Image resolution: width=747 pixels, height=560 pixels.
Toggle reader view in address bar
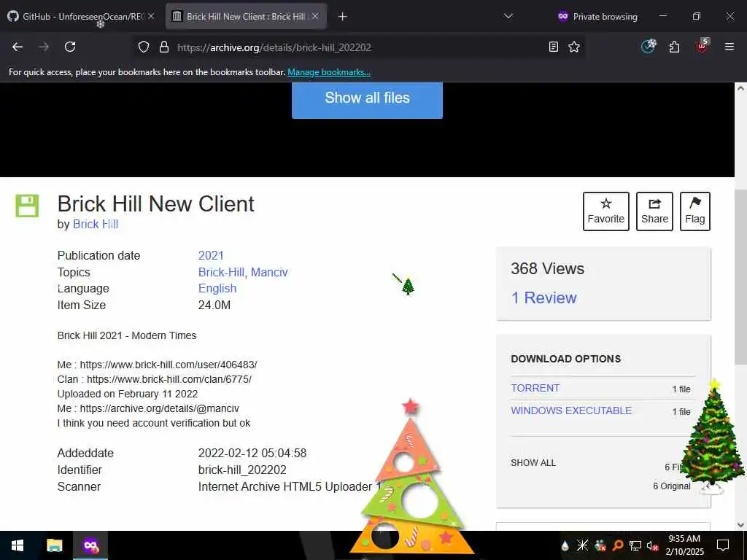(x=553, y=47)
